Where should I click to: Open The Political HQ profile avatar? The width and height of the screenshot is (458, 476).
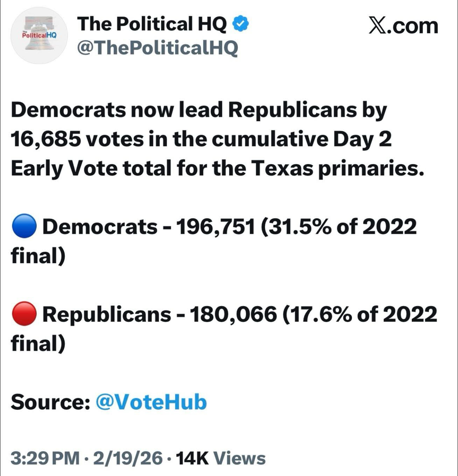(39, 35)
